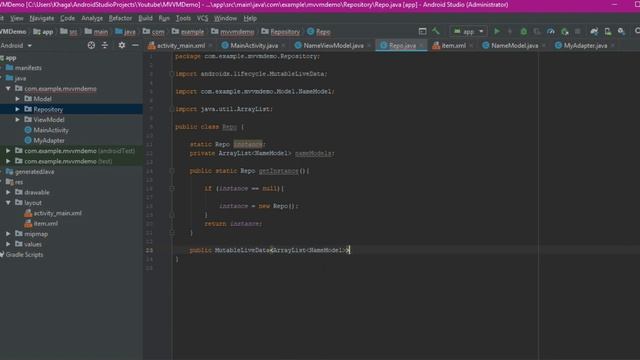The height and width of the screenshot is (360, 640).
Task: Expand the drawable folder arrow
Action: 8,192
